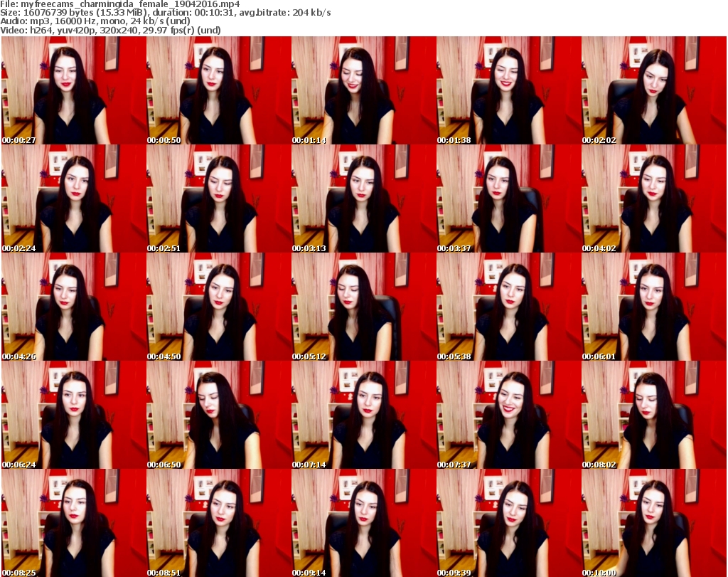This screenshot has width=728, height=577.
Task: Choose the frame at 00:02:51
Action: [x=219, y=198]
